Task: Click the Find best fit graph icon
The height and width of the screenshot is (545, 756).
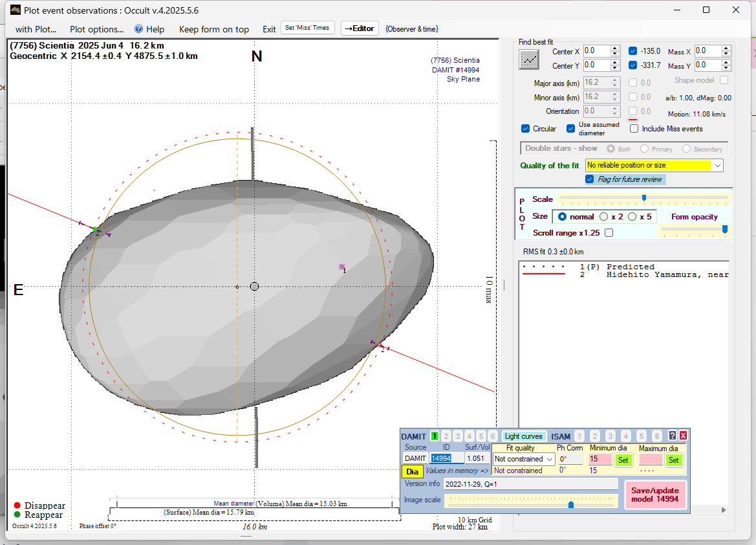Action: [x=529, y=59]
